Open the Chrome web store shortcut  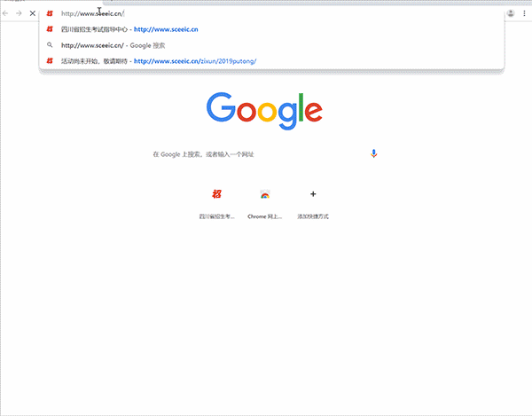[x=264, y=203]
